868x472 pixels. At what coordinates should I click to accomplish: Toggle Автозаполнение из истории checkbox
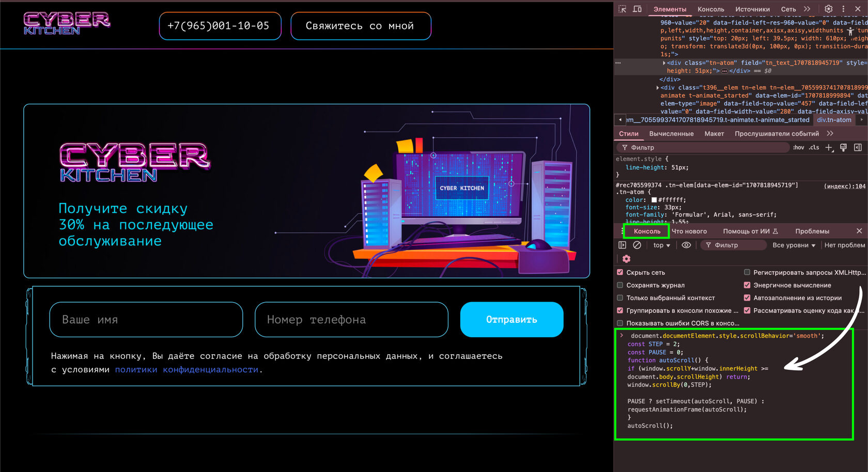[x=747, y=298]
